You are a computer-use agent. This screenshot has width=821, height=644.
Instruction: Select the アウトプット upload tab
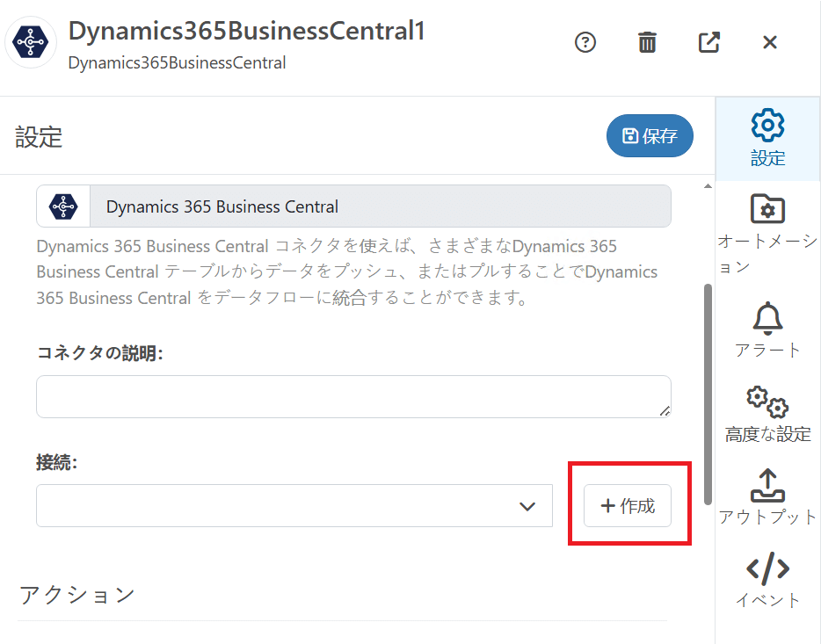point(767,496)
